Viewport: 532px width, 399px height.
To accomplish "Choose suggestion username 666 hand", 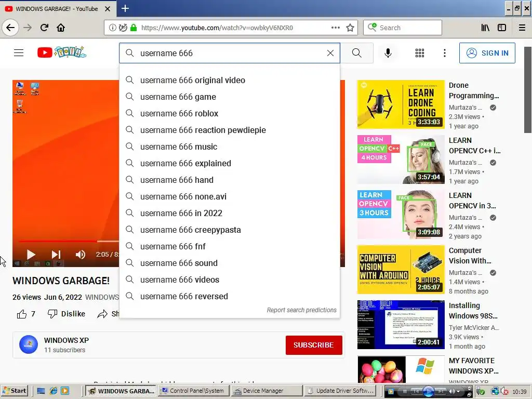I will 229,180.
